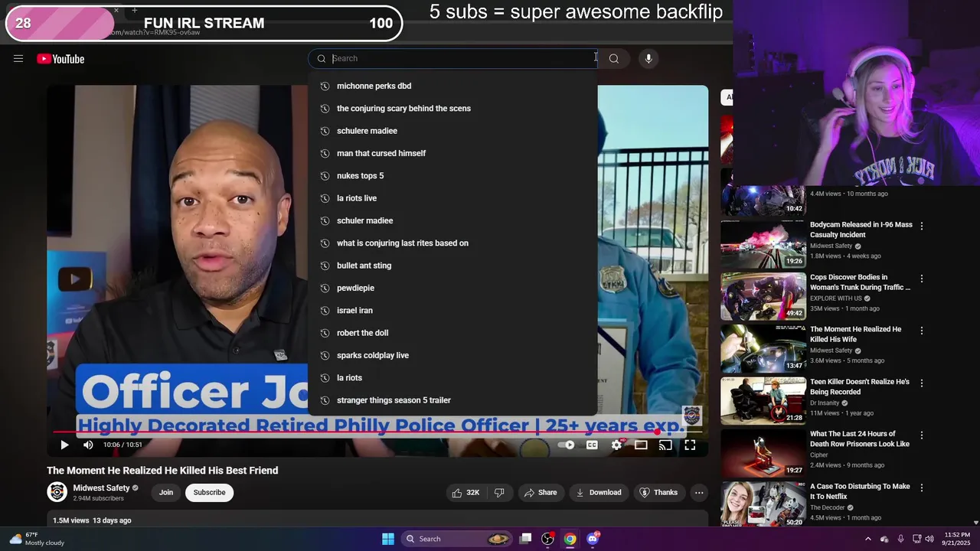The width and height of the screenshot is (980, 551).
Task: Switch to theater mode
Action: click(x=641, y=445)
